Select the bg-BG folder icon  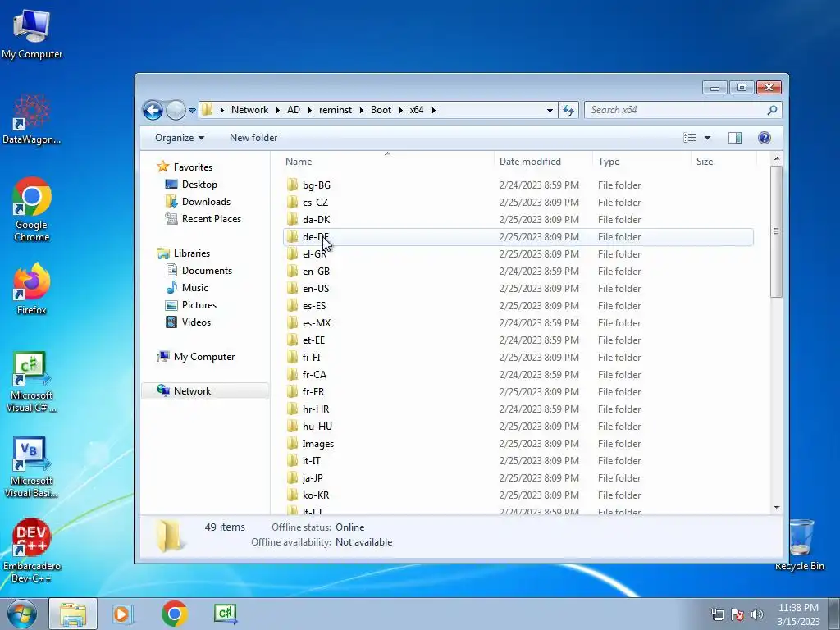click(292, 185)
